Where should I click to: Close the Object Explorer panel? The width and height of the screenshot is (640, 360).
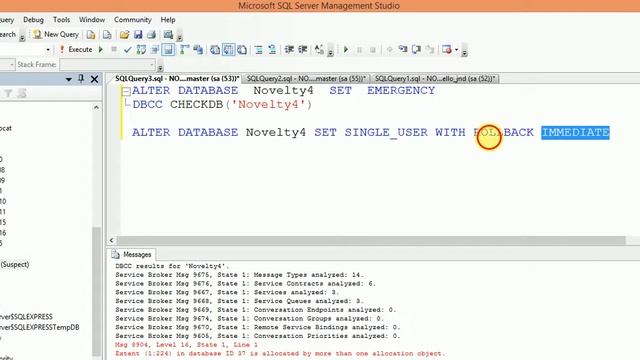(94, 79)
